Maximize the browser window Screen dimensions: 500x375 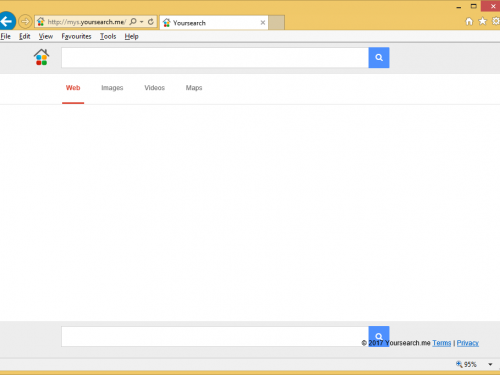click(473, 6)
